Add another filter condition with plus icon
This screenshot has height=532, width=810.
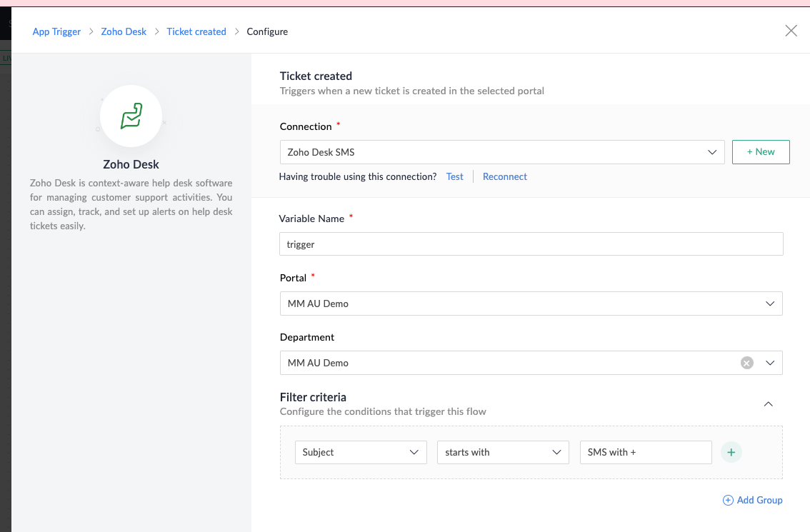point(731,453)
